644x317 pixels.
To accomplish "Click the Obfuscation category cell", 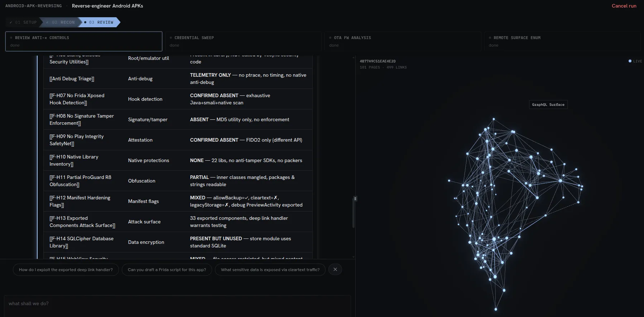I will (141, 181).
